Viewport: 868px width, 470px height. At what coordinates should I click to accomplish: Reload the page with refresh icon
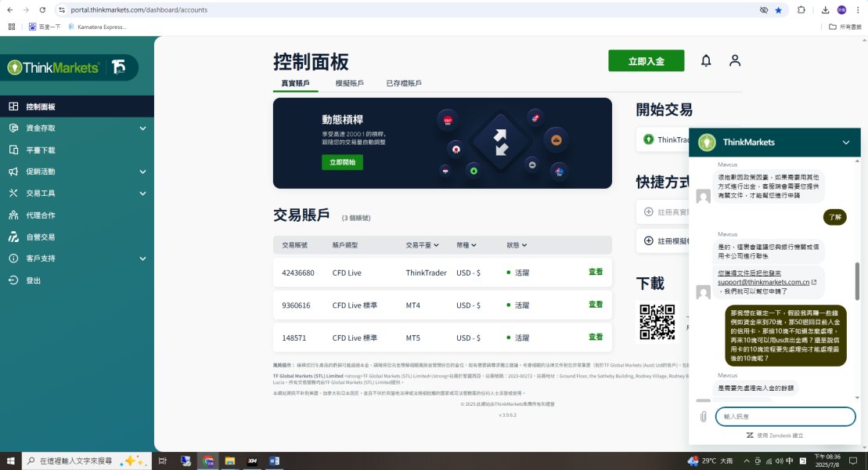pos(42,10)
